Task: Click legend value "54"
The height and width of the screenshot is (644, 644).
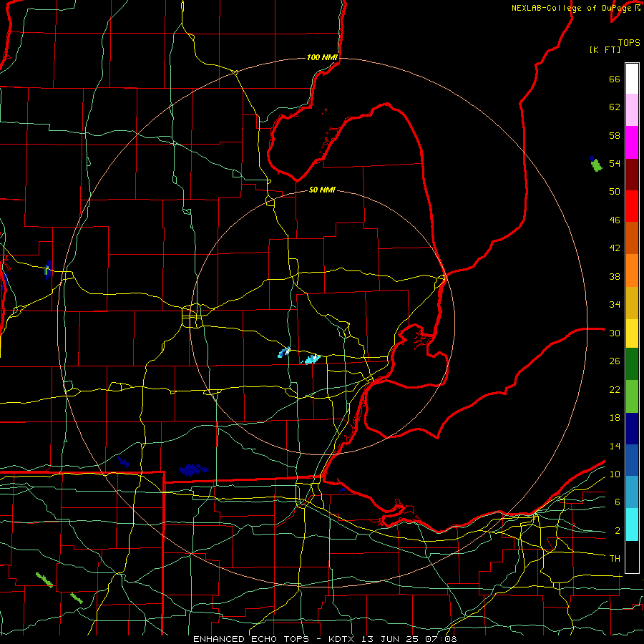Action: coord(615,163)
